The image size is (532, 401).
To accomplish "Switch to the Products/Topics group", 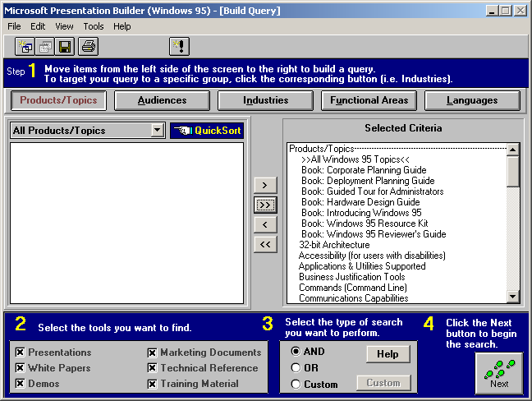I will pyautogui.click(x=58, y=100).
